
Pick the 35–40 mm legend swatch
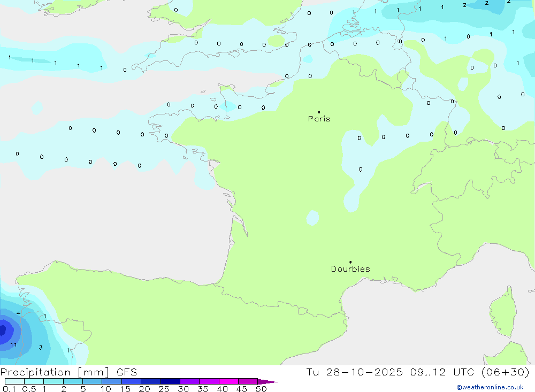point(209,381)
